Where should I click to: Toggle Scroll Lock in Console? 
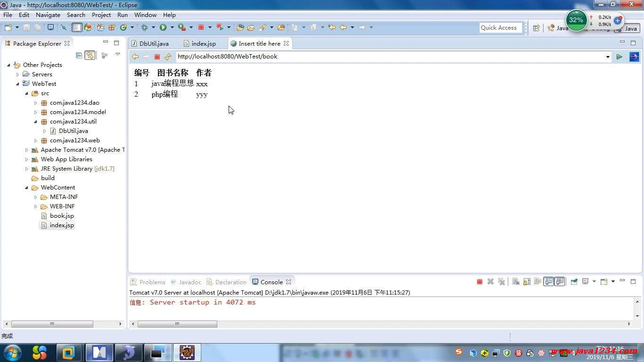coord(527,281)
